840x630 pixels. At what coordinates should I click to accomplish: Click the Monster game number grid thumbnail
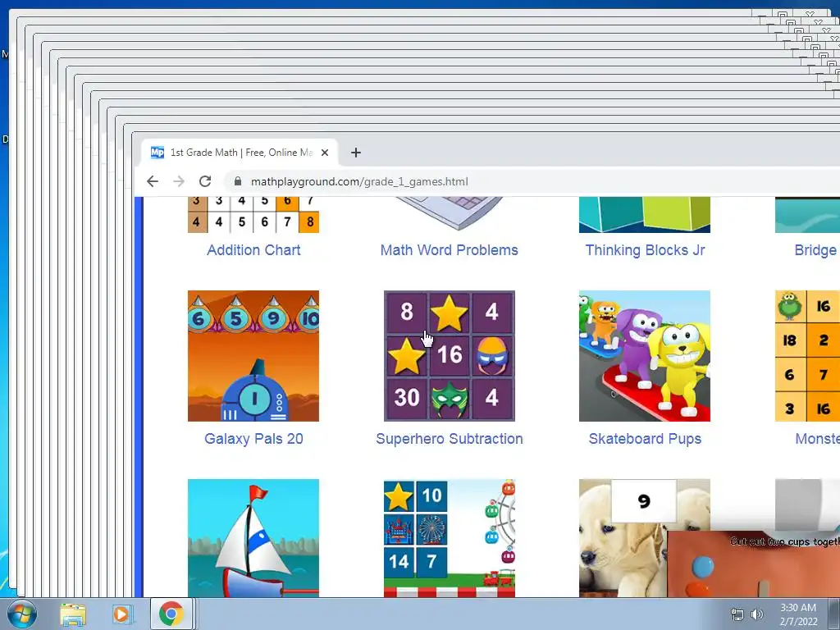807,356
